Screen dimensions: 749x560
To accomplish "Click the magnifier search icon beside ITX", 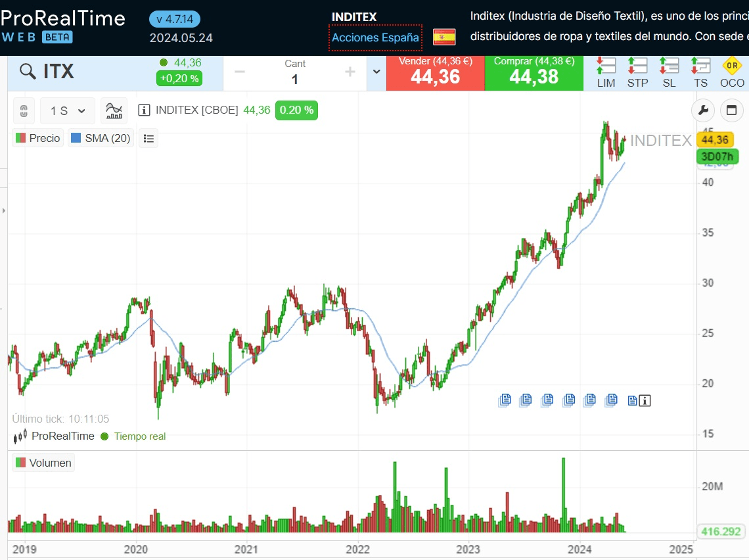I will pos(28,72).
